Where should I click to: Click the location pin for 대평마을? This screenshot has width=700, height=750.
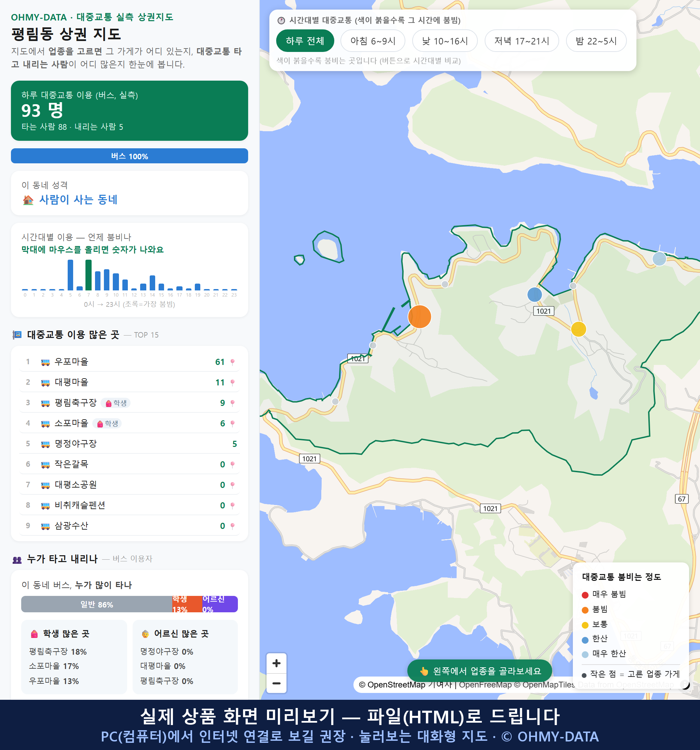click(x=232, y=383)
